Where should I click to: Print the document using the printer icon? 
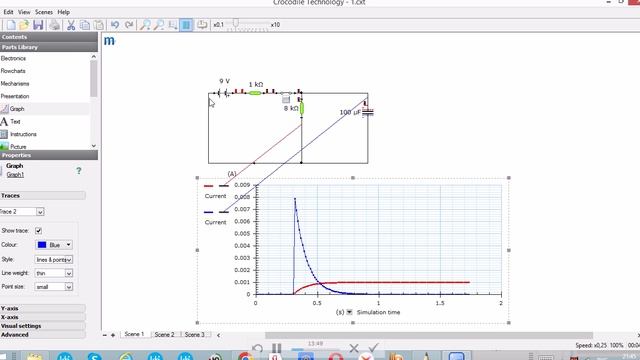pos(54,25)
